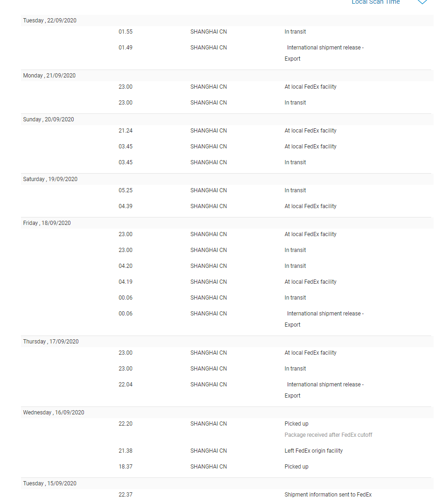
Task: Select the Friday, 18/09/2020 date header
Action: [x=47, y=223]
